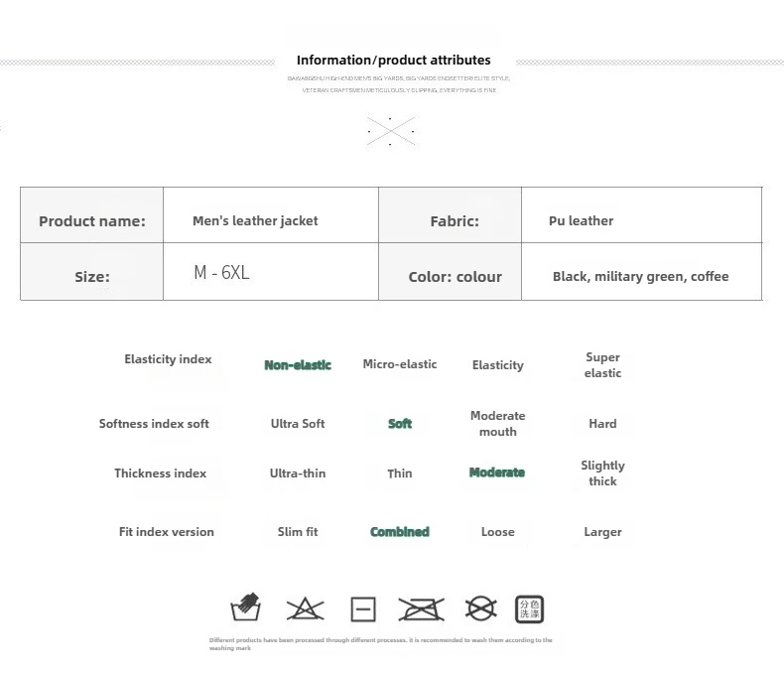Choose the Micro-elastic option
The width and height of the screenshot is (784, 675).
(400, 364)
